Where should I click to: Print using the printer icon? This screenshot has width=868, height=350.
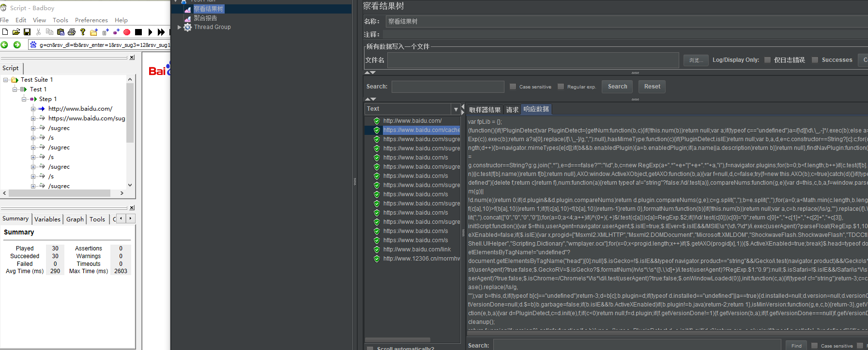pyautogui.click(x=72, y=32)
